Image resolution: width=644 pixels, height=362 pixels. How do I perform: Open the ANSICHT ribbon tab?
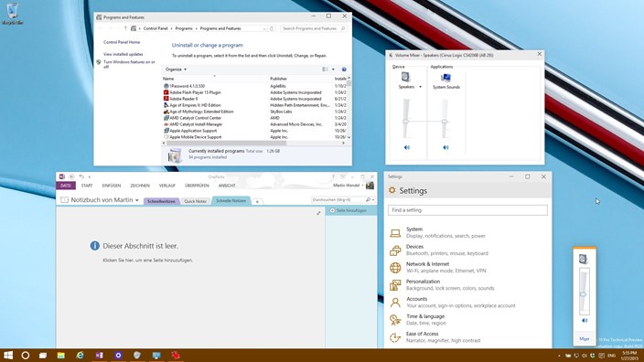click(227, 186)
